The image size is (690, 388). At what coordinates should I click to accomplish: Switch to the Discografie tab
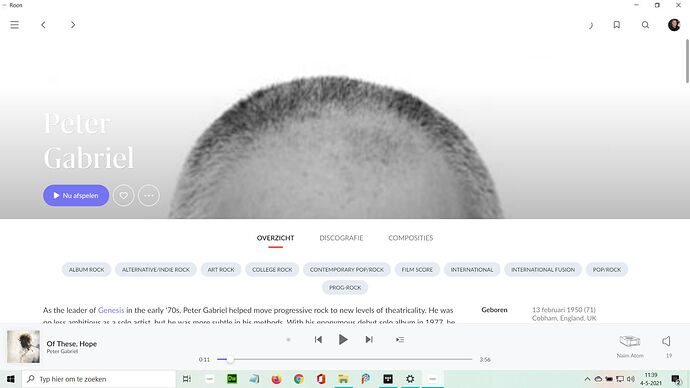click(341, 238)
